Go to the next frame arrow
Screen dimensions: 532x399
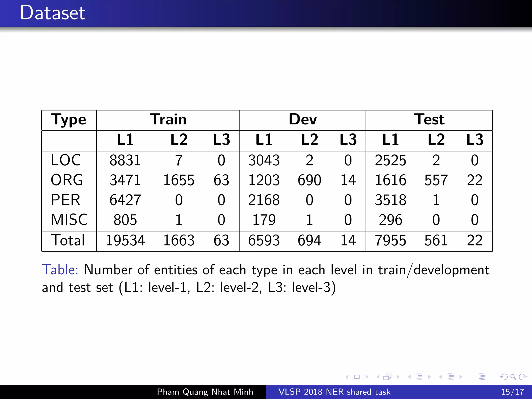tap(398, 377)
